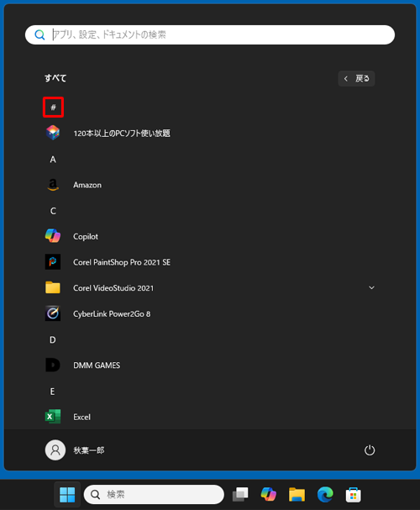Open Task View from the taskbar

tap(240, 495)
